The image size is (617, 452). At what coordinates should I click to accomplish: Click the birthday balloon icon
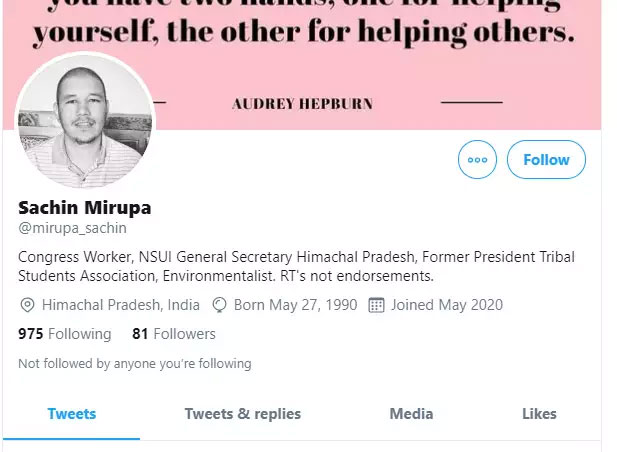220,305
